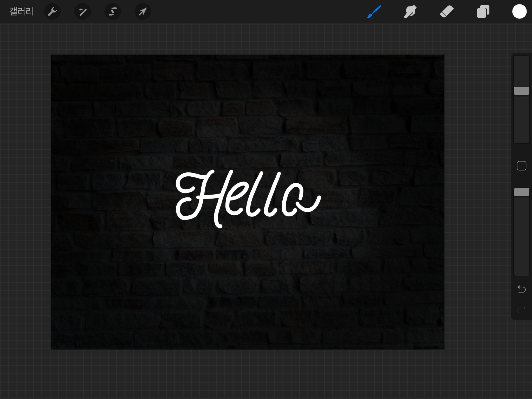
Task: Activate the Selection tool (S ribbon icon)
Action: [x=112, y=12]
